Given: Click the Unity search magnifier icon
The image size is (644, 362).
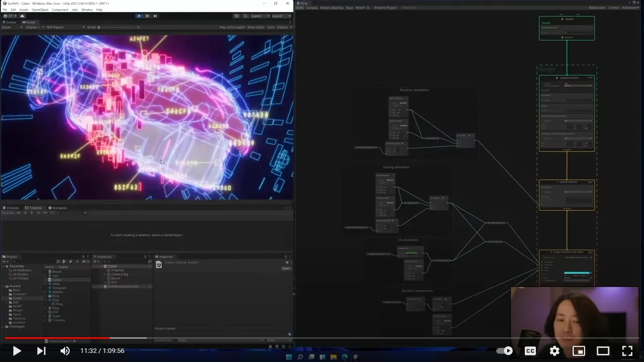Looking at the screenshot, I should [x=244, y=16].
